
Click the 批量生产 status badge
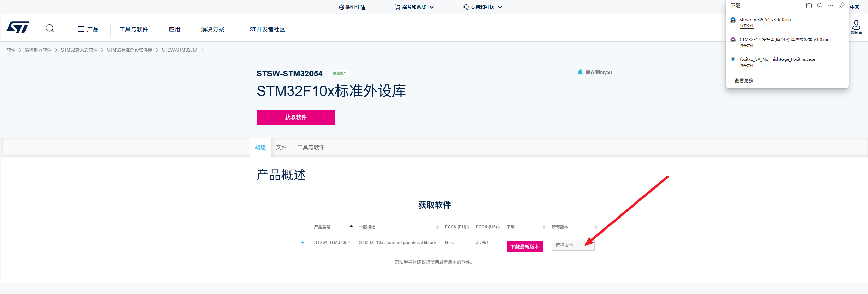pos(340,73)
